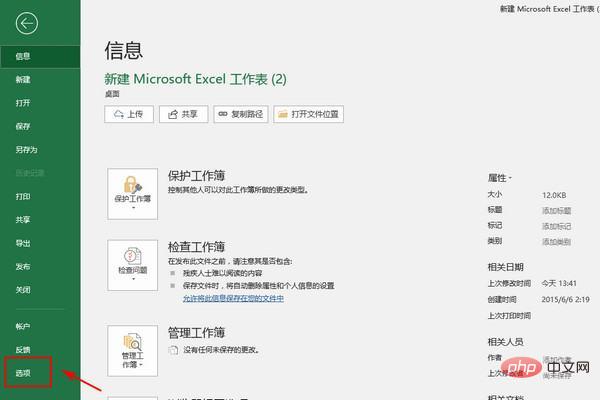Choose 保存 in the sidebar
The height and width of the screenshot is (400, 600).
[x=23, y=126]
